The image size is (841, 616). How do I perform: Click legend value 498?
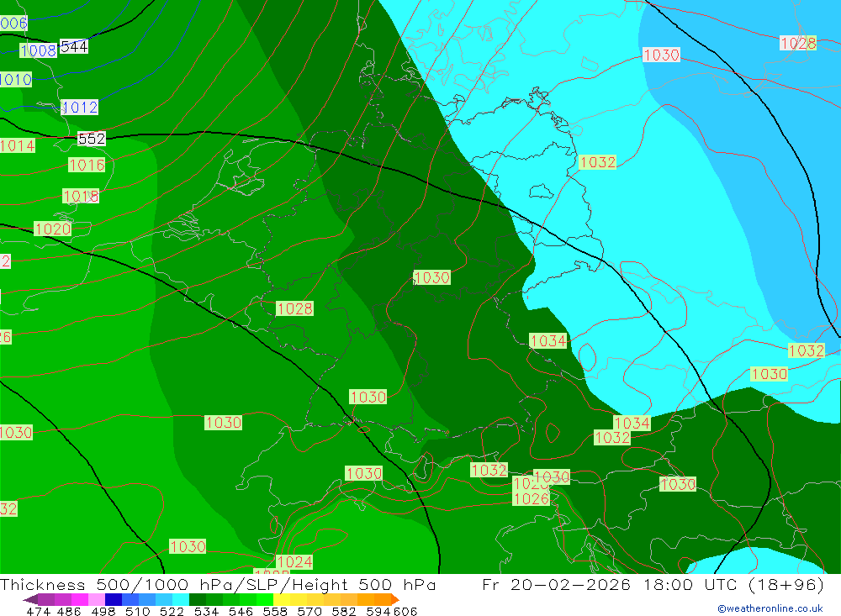pos(103,611)
